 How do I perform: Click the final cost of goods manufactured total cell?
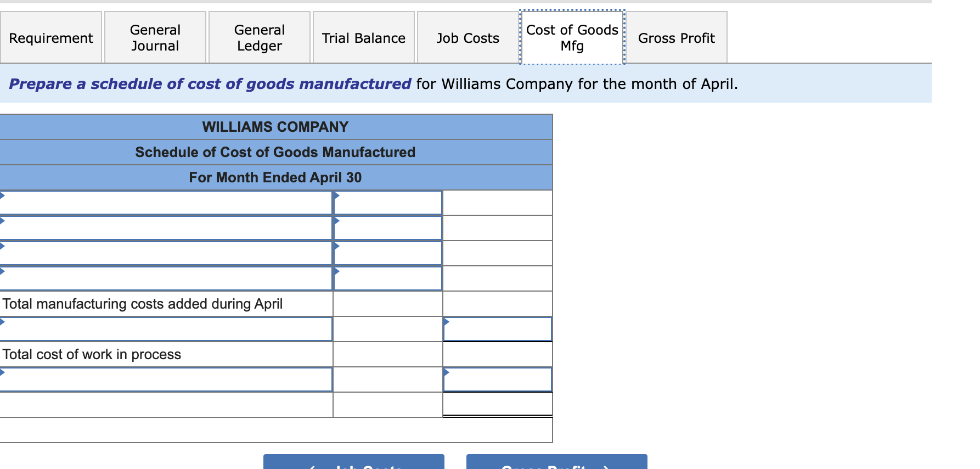coord(497,404)
